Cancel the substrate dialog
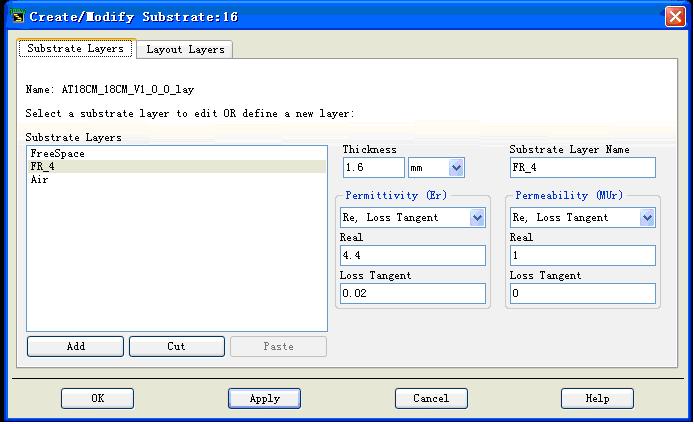The width and height of the screenshot is (694, 424). pos(431,398)
